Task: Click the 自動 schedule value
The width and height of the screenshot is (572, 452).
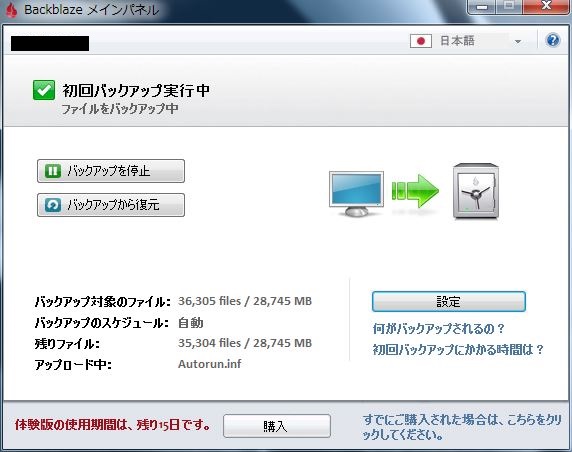Action: coord(190,323)
